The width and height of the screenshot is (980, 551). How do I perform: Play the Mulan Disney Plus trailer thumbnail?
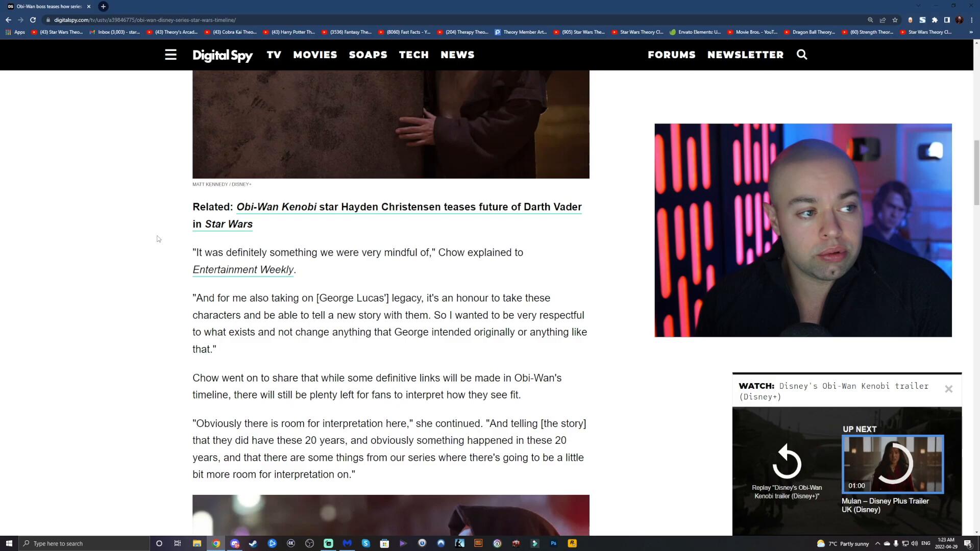pos(892,464)
